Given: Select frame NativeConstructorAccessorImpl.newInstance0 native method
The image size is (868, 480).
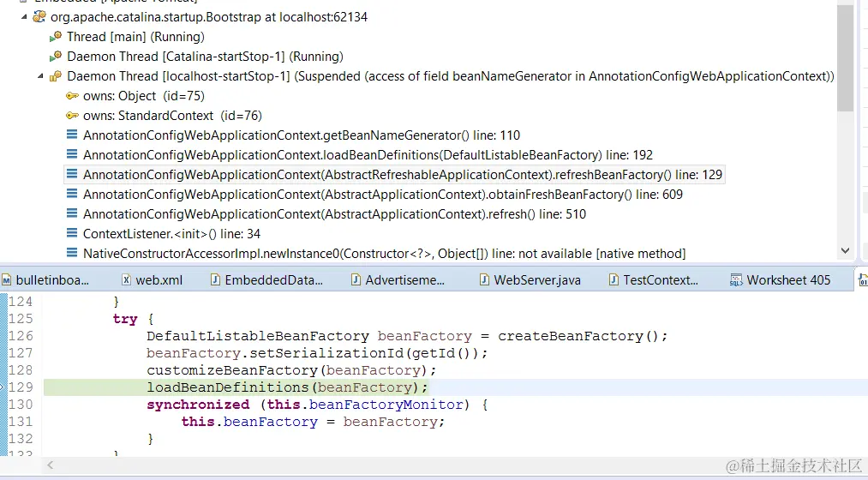Looking at the screenshot, I should click(x=384, y=254).
